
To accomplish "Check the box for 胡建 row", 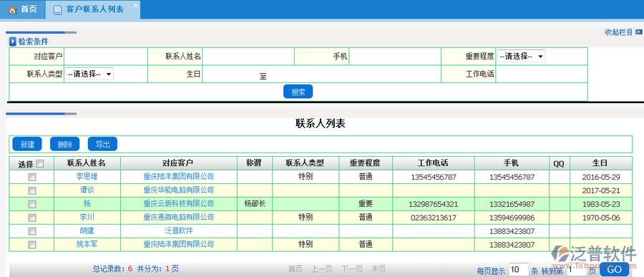I will (x=31, y=231).
